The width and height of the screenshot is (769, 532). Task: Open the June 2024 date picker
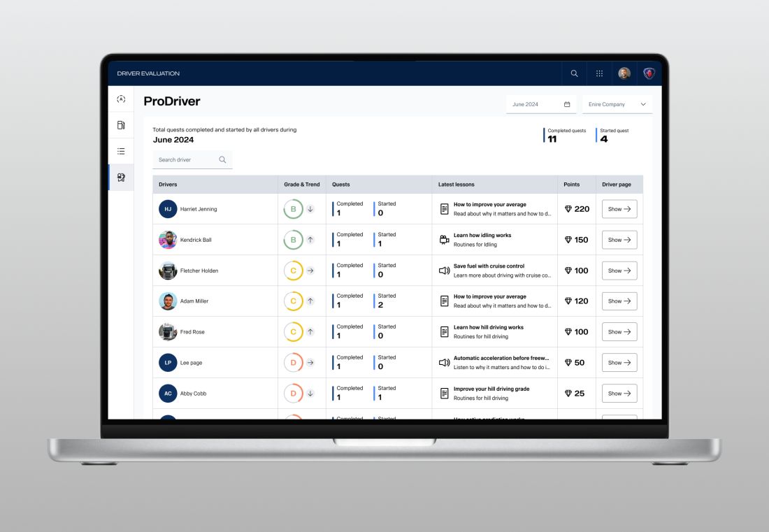coord(541,104)
